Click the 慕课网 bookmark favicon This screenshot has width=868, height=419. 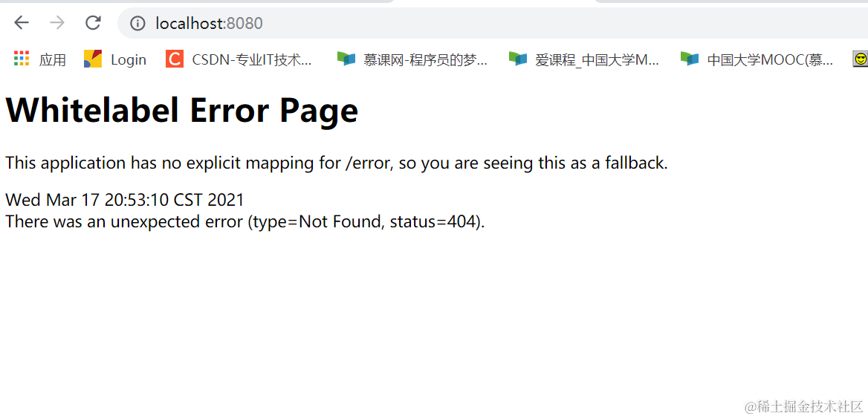tap(346, 59)
